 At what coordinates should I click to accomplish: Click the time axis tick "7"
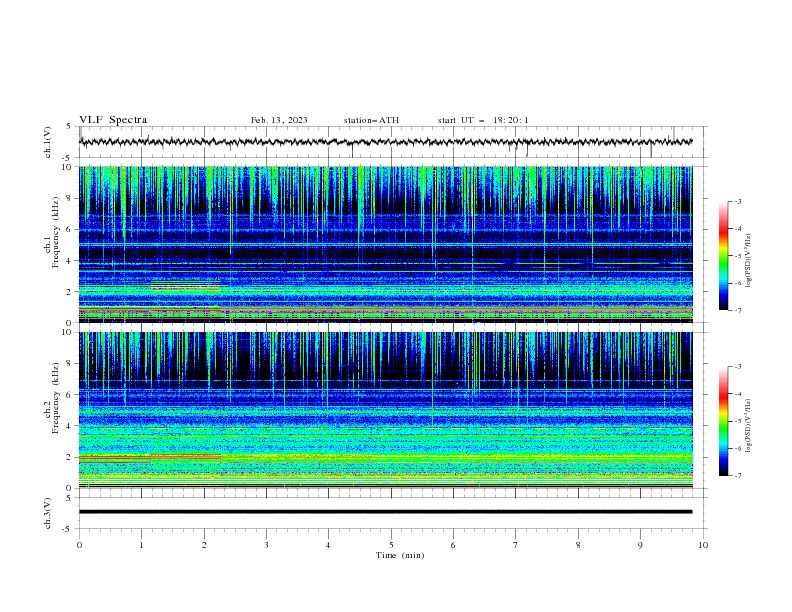click(516, 545)
